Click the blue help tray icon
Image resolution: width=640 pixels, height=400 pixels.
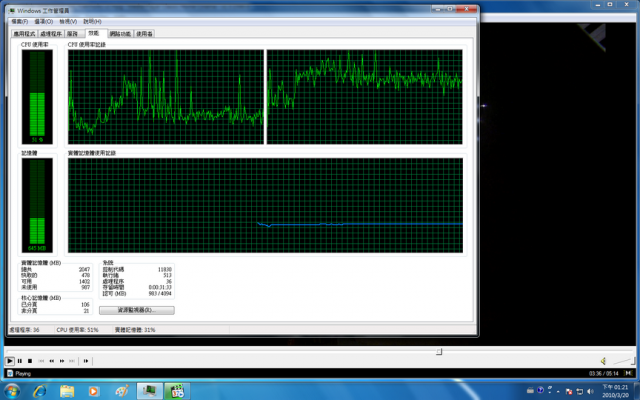[x=540, y=390]
